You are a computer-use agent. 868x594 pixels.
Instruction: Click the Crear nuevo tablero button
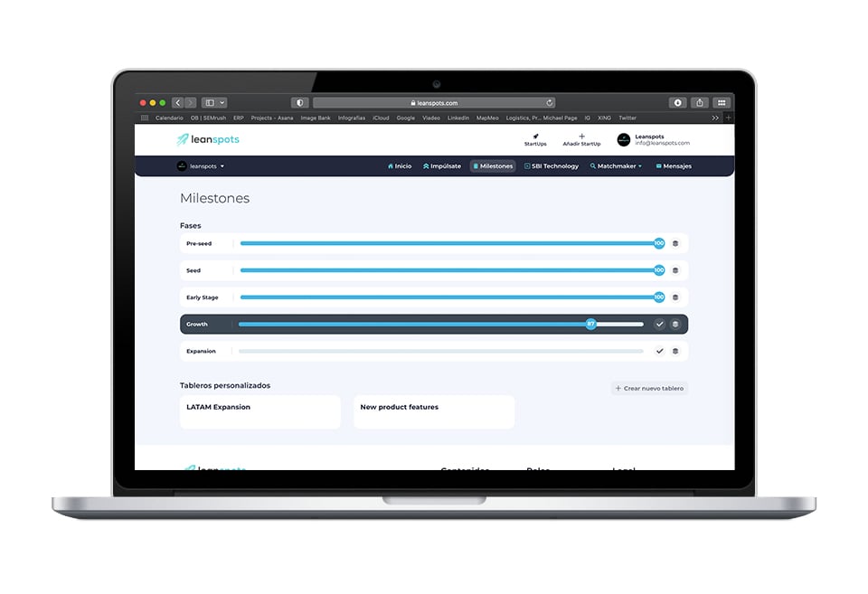pos(649,388)
